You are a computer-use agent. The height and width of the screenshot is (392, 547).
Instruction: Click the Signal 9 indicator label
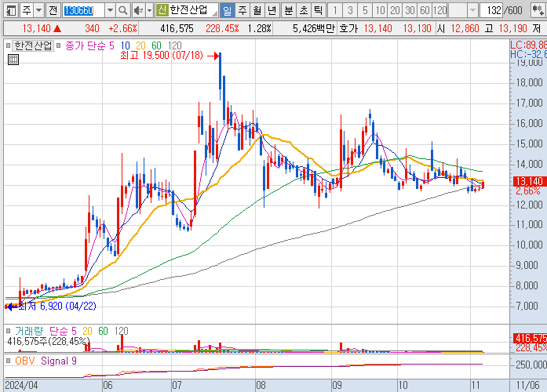click(59, 361)
